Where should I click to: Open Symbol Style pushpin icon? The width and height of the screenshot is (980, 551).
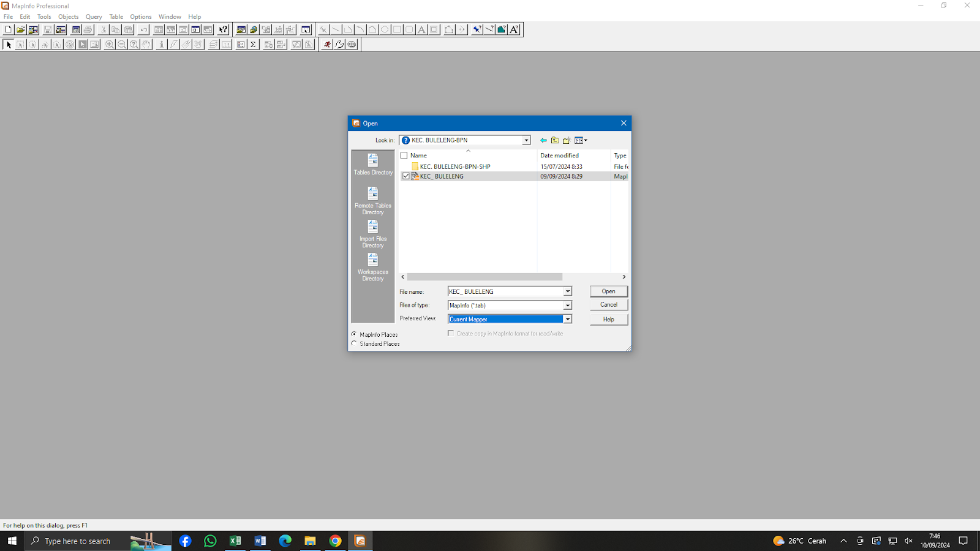tap(477, 29)
